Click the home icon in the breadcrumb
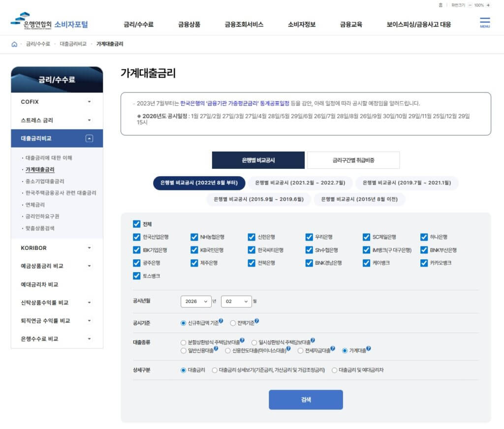Viewport: 504px width, 429px height. coord(14,44)
